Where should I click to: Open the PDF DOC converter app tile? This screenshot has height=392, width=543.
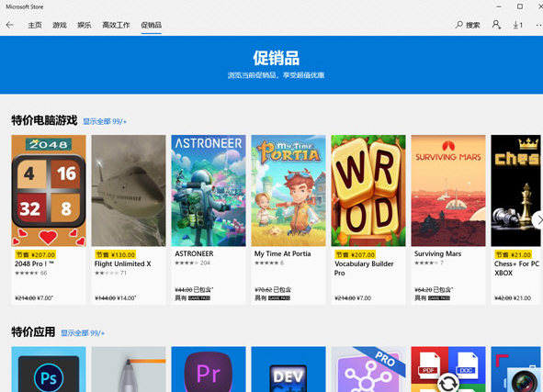click(x=448, y=369)
